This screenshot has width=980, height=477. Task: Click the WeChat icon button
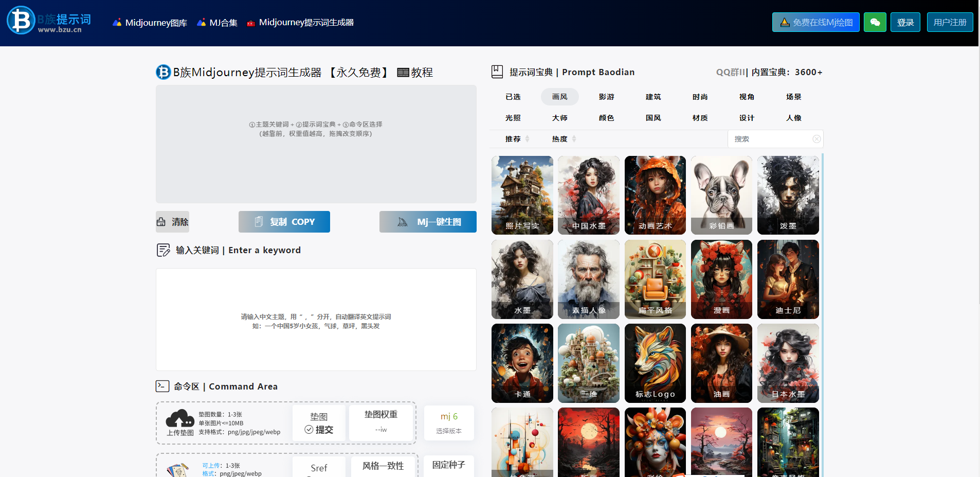[x=875, y=22]
